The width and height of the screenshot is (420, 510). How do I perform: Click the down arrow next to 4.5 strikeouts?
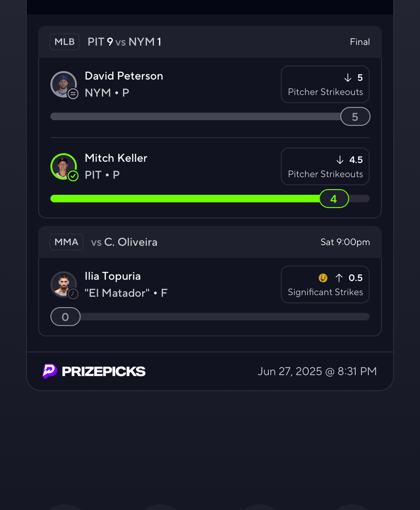pyautogui.click(x=340, y=160)
